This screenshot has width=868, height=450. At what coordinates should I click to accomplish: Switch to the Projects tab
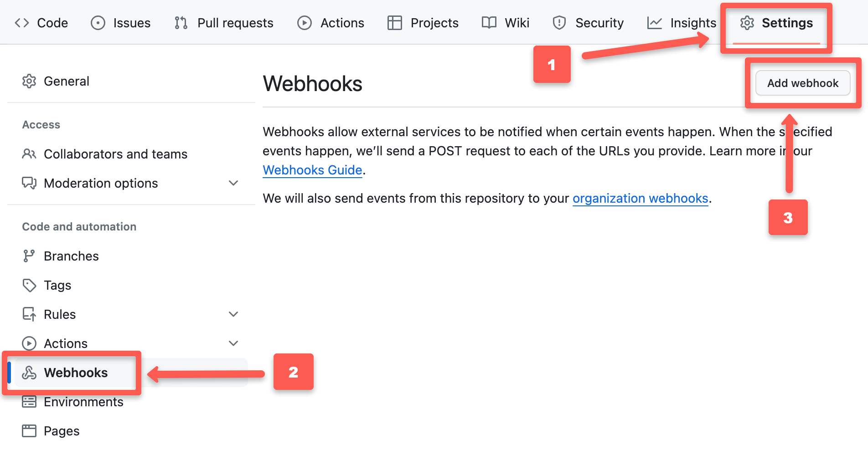pos(434,22)
